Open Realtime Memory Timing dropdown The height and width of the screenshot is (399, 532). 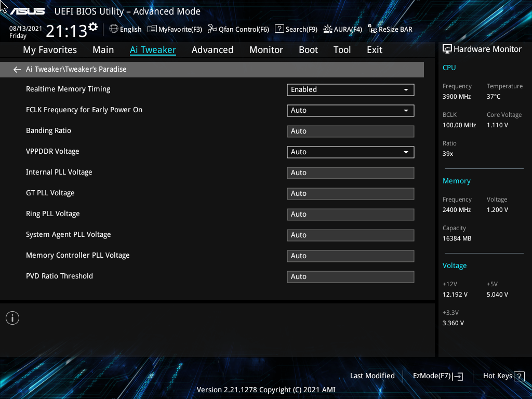point(351,89)
